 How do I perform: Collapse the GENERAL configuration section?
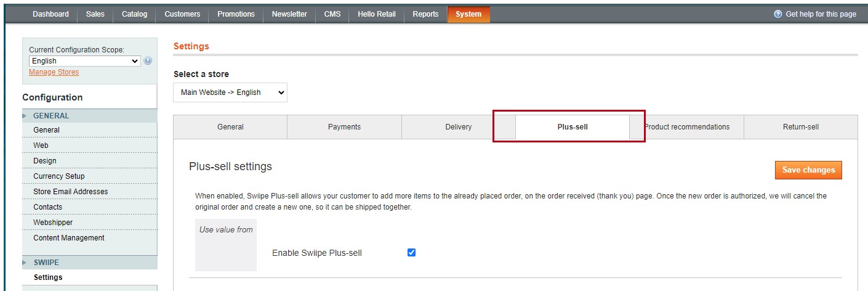51,116
